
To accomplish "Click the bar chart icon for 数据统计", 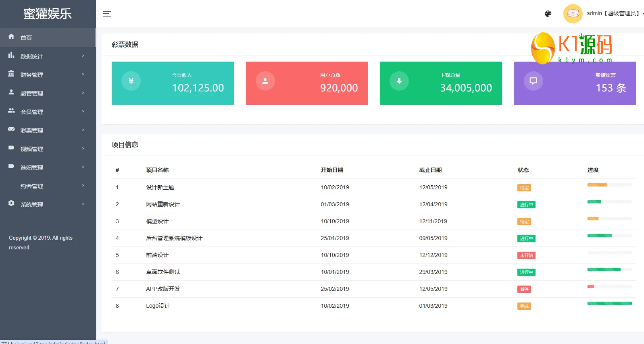I will [x=11, y=55].
